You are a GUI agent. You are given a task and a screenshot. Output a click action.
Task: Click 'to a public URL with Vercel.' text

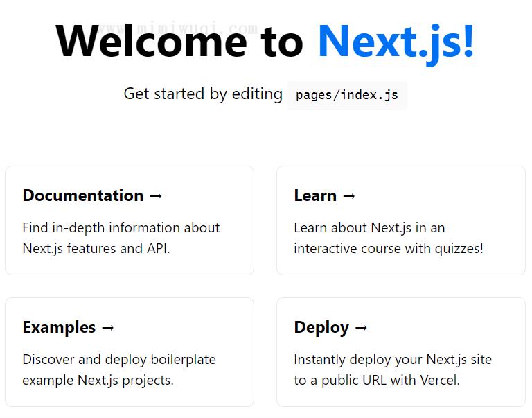[x=377, y=381]
